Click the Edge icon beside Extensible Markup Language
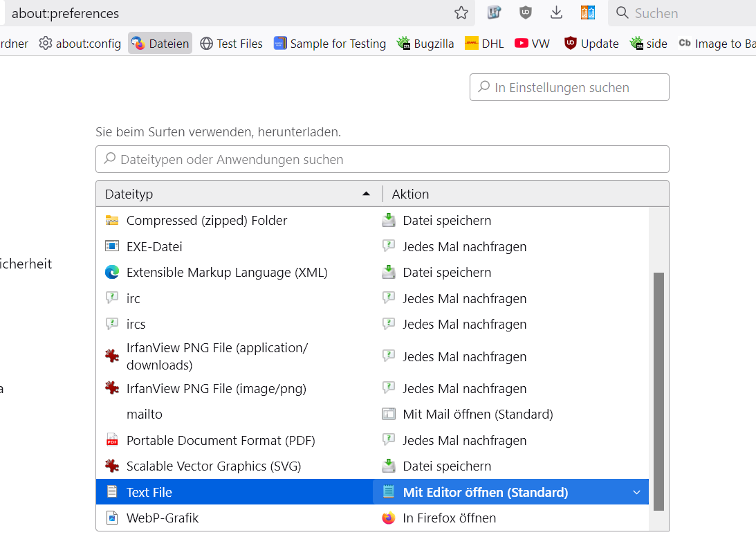Screen dimensions: 756x537 coord(112,273)
